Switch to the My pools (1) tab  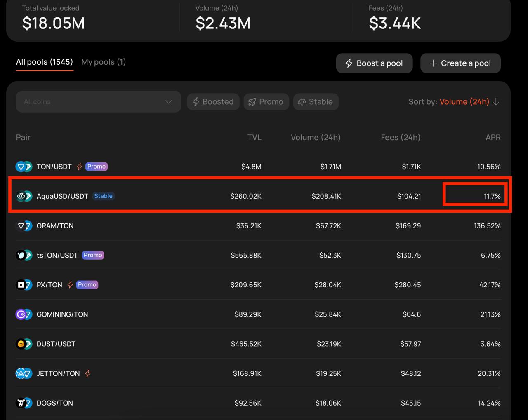coord(104,62)
